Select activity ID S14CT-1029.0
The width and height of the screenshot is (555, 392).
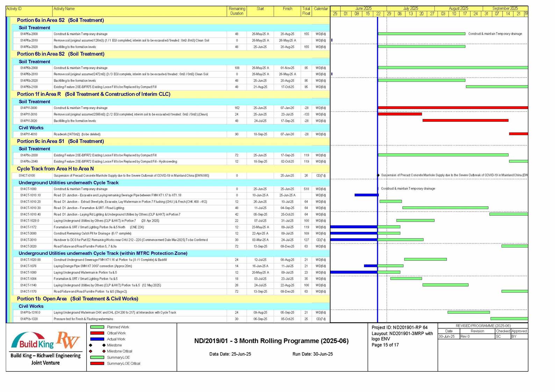(x=30, y=221)
